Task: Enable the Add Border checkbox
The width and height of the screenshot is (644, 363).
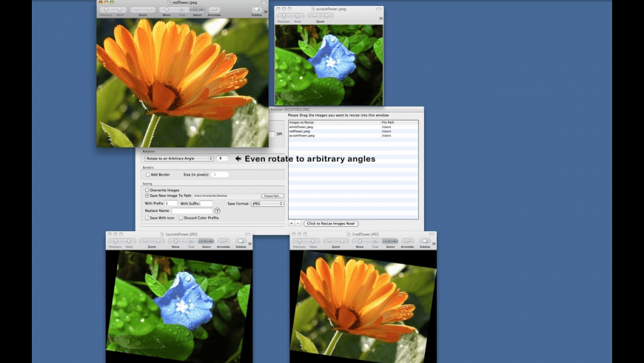Action: coord(147,174)
